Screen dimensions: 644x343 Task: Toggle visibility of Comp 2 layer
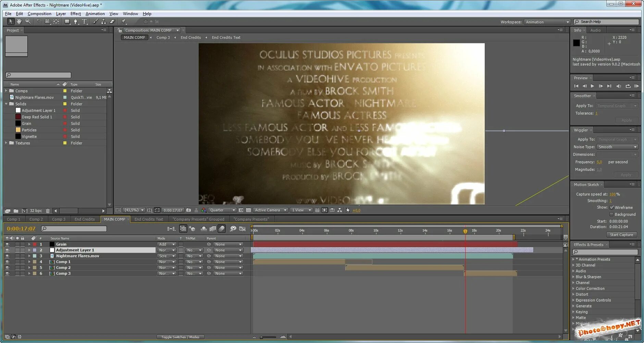click(x=7, y=268)
